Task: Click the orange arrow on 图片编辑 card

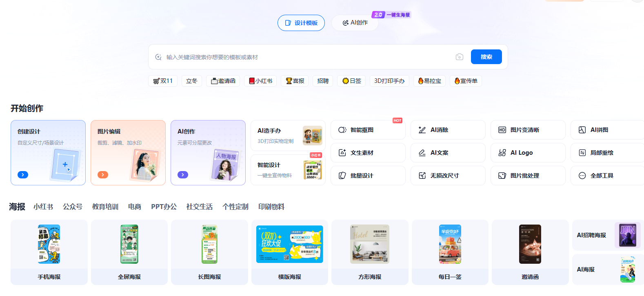Action: pyautogui.click(x=103, y=175)
